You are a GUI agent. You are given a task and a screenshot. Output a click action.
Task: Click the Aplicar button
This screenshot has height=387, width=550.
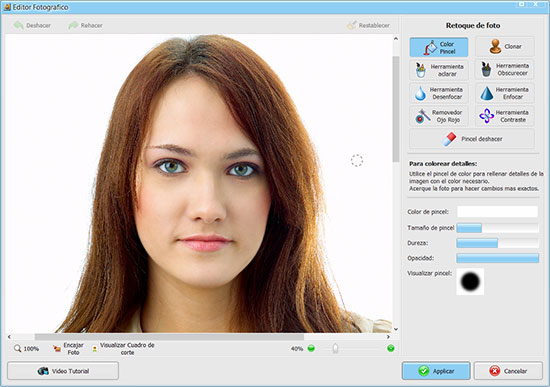point(436,371)
